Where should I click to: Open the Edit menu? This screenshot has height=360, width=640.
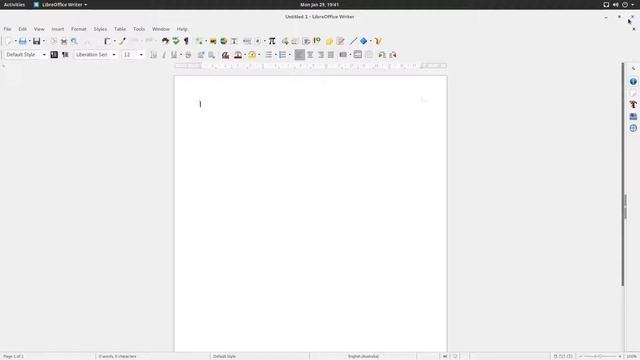pyautogui.click(x=22, y=29)
